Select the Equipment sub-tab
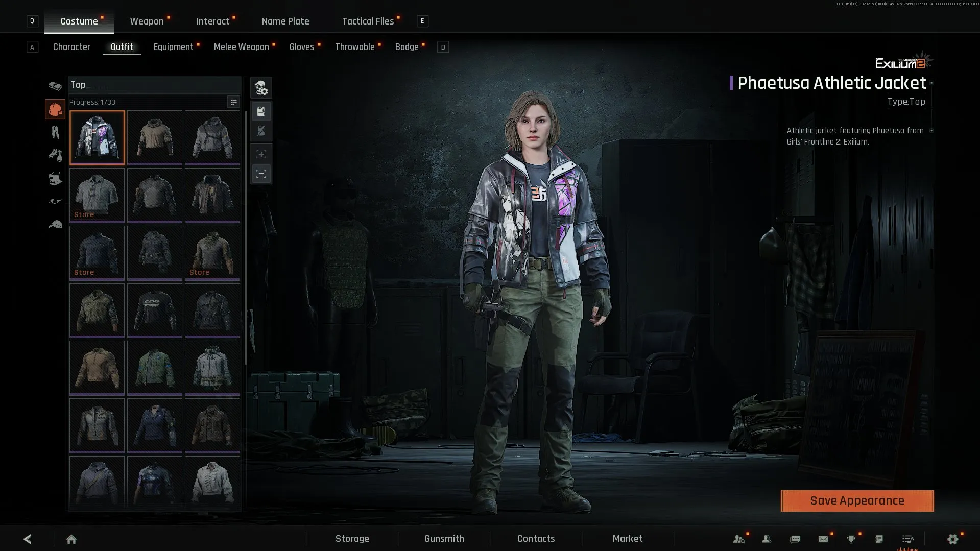The width and height of the screenshot is (980, 551). pos(174,47)
